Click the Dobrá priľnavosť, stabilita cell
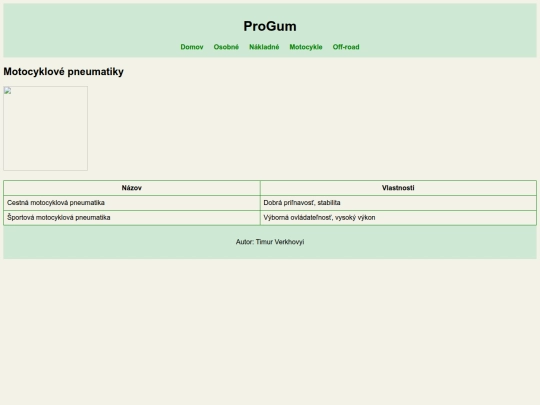This screenshot has height=405, width=540. [398, 203]
